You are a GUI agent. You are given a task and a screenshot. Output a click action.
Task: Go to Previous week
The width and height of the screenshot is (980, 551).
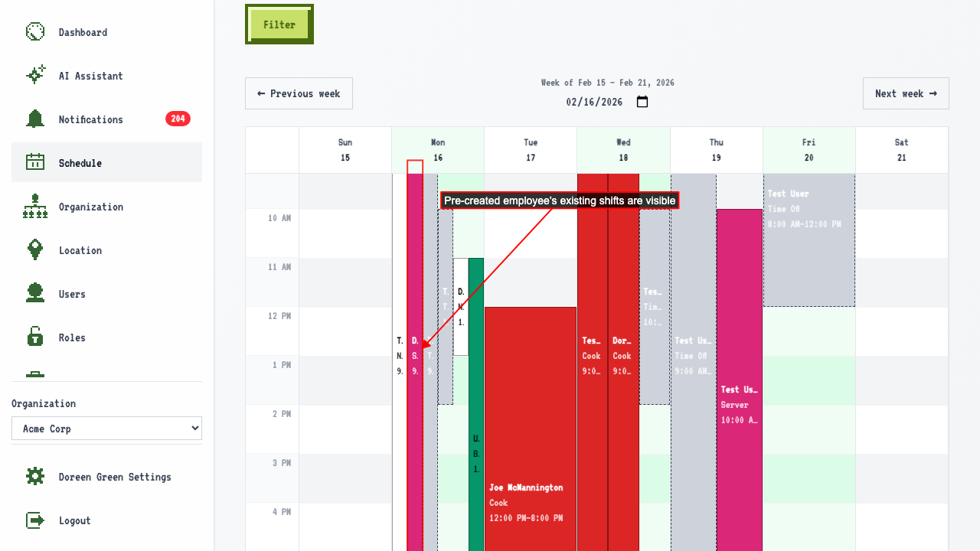pyautogui.click(x=299, y=93)
